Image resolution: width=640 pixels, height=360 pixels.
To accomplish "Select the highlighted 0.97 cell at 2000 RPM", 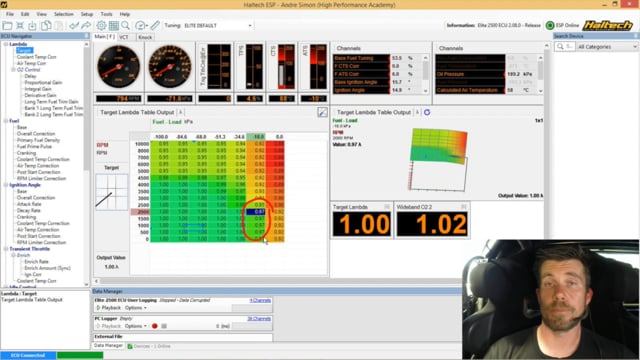I will click(256, 212).
